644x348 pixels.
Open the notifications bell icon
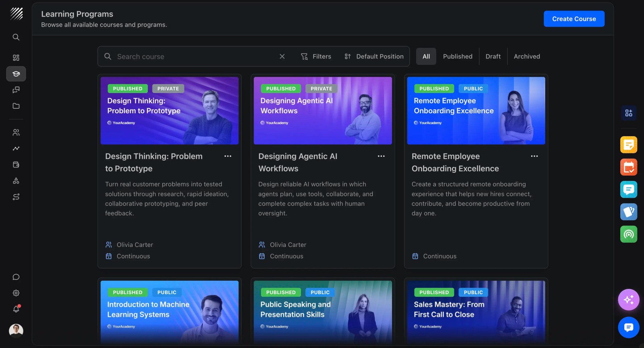[x=16, y=309]
